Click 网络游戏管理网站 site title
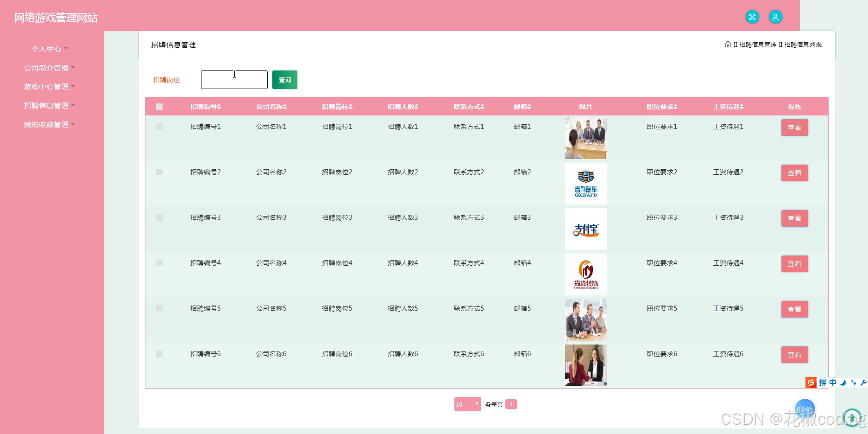Image resolution: width=868 pixels, height=434 pixels. pos(56,18)
